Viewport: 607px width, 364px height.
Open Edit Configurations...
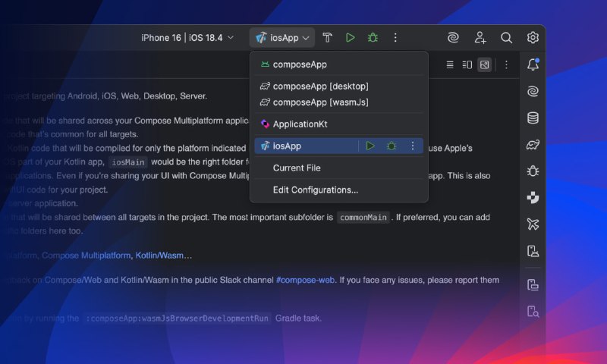pos(338,190)
